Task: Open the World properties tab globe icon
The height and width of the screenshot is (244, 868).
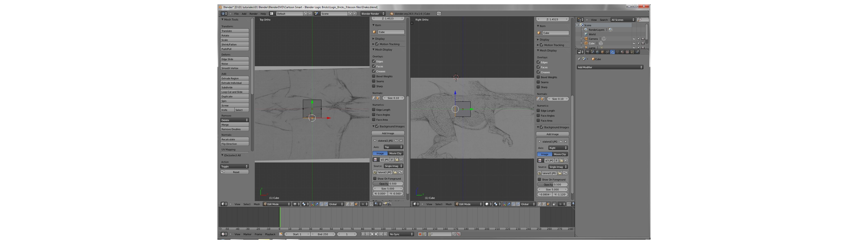Action: click(x=597, y=52)
